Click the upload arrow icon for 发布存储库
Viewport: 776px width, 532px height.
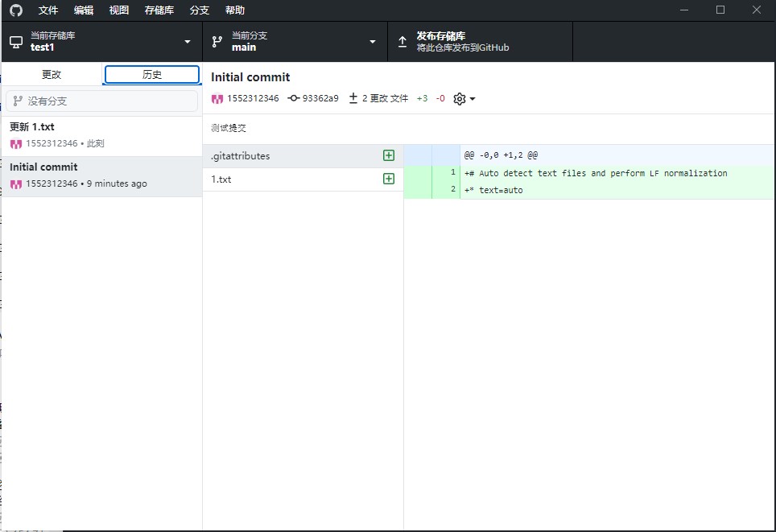(402, 41)
